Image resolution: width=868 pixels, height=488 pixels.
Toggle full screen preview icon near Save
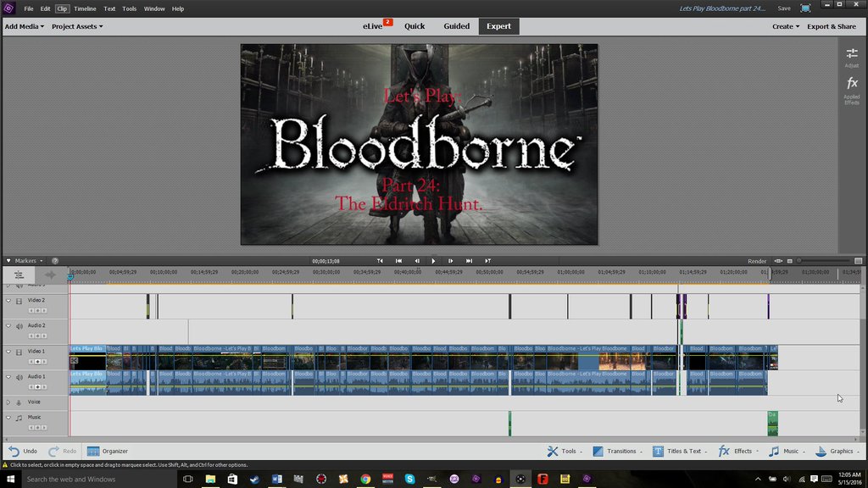point(805,8)
